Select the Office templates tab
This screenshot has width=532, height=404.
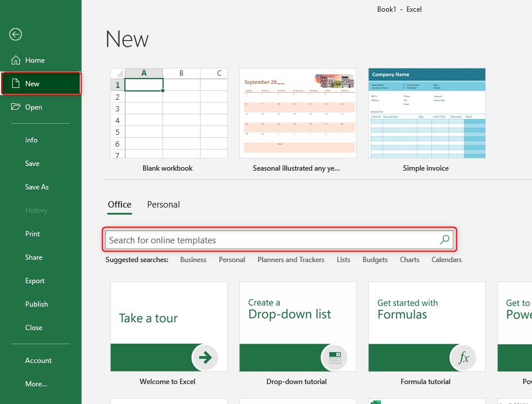tap(119, 204)
